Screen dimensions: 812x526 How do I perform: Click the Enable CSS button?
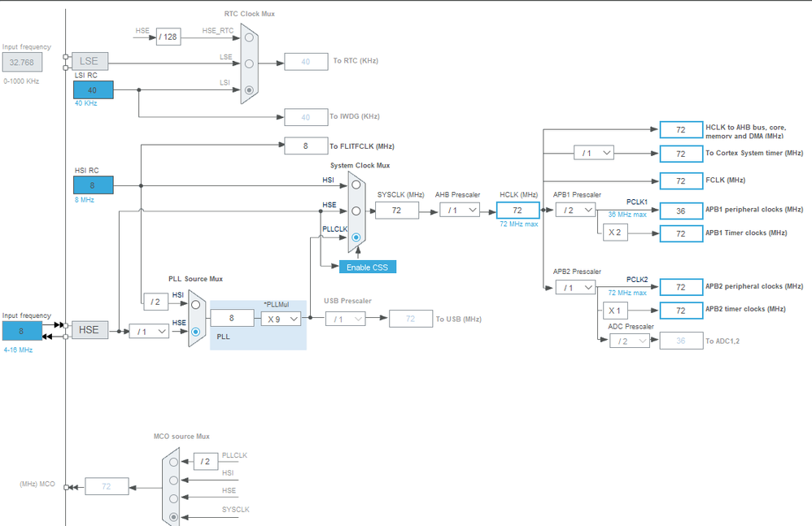tap(368, 267)
